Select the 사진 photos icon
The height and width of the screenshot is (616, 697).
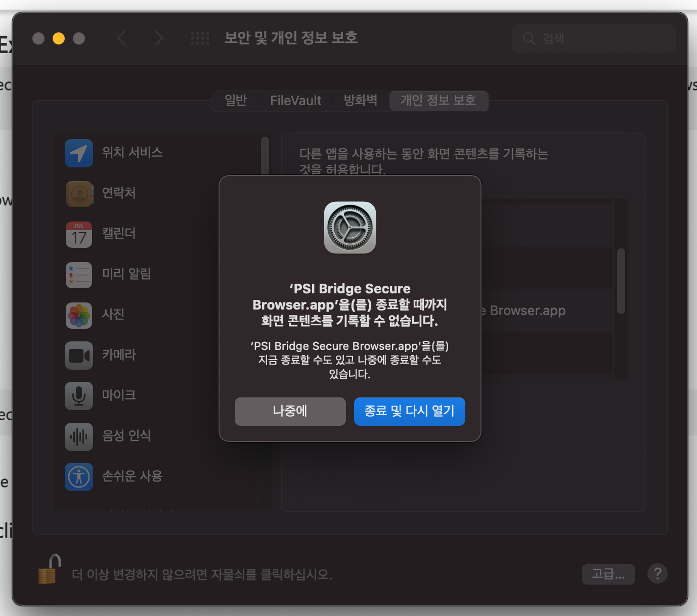[x=79, y=315]
